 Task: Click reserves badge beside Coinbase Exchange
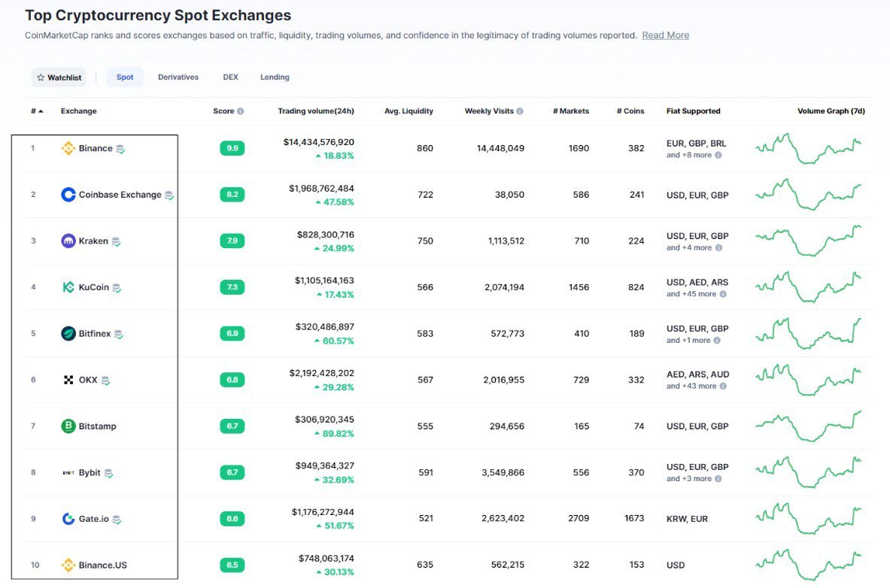pos(169,195)
